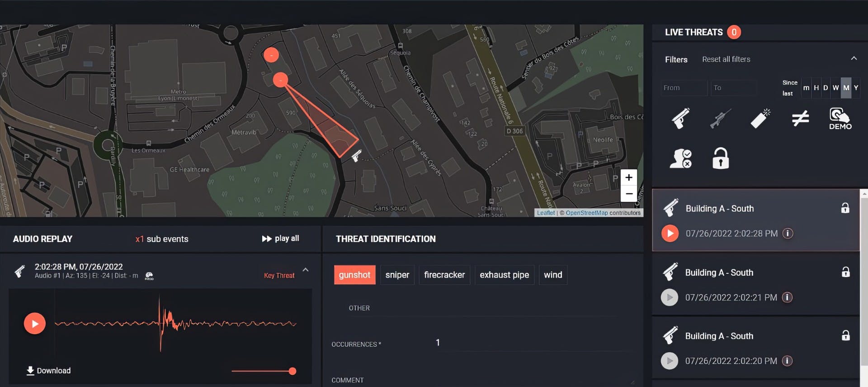868x387 pixels.
Task: Toggle the DEMO filter icon
Action: point(840,119)
